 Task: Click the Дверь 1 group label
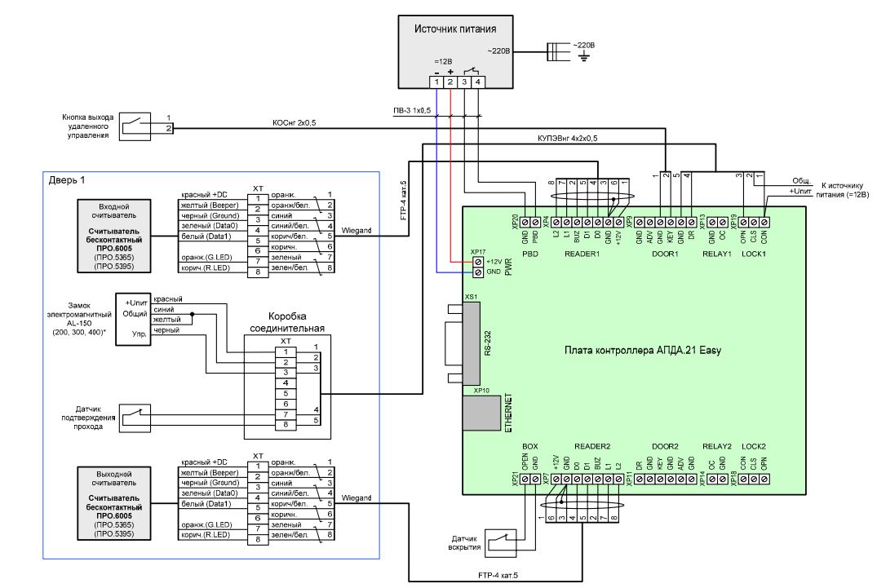(x=67, y=180)
